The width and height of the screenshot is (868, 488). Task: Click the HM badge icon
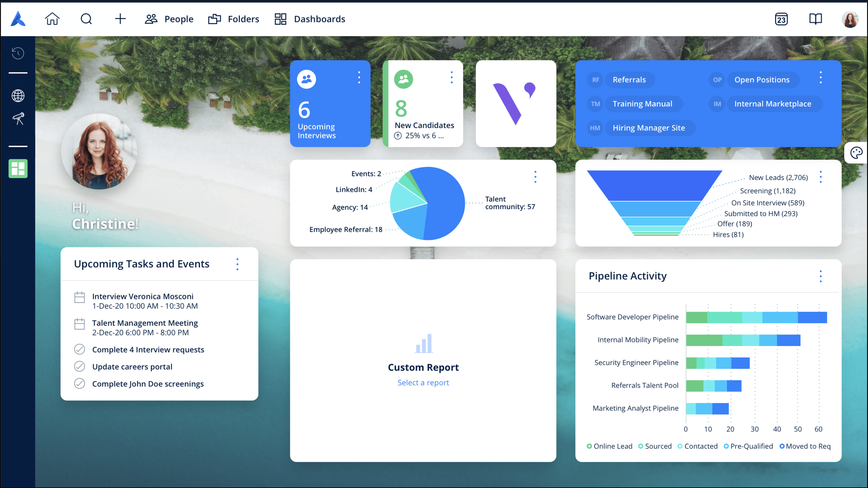[595, 128]
